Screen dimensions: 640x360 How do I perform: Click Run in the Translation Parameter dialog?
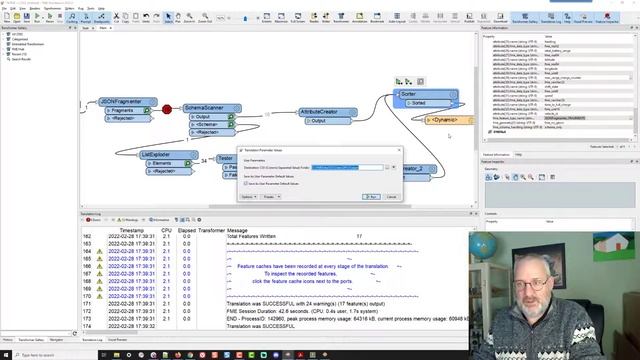pos(371,197)
